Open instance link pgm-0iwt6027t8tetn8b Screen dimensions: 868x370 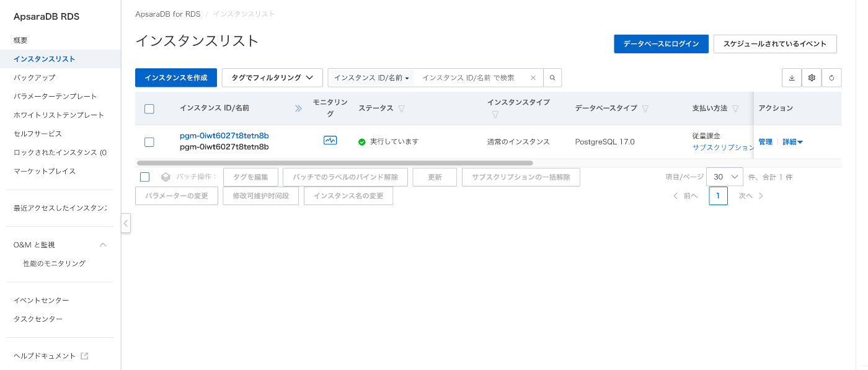pyautogui.click(x=224, y=136)
